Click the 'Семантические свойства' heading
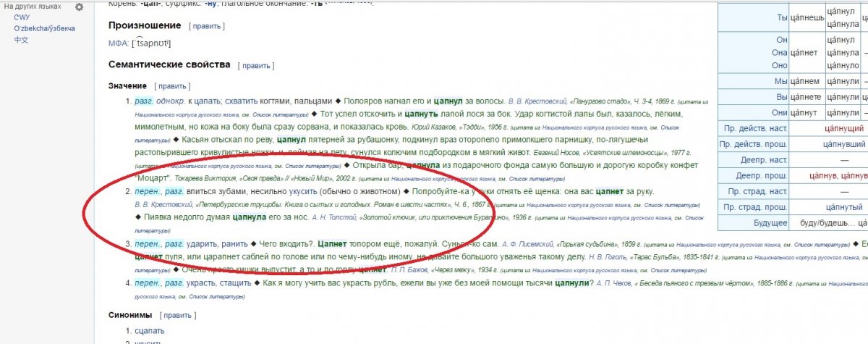Viewport: 868px width, 344px height. (169, 65)
